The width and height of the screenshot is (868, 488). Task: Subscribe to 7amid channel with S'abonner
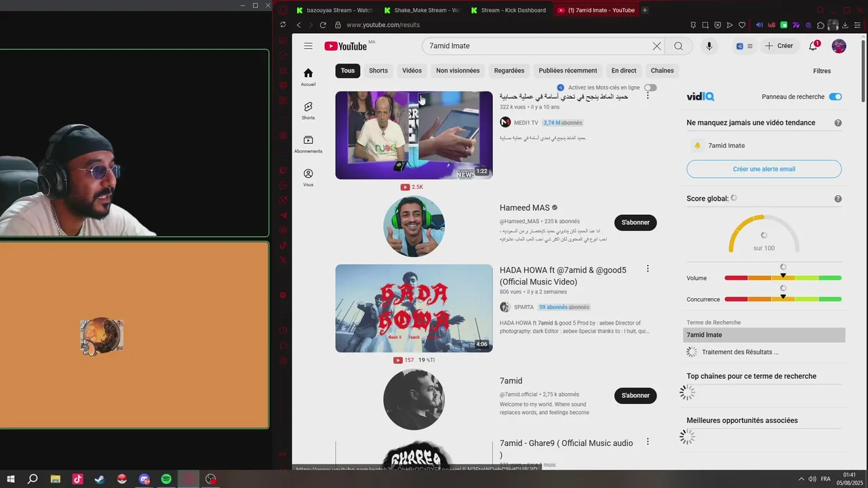pos(635,395)
